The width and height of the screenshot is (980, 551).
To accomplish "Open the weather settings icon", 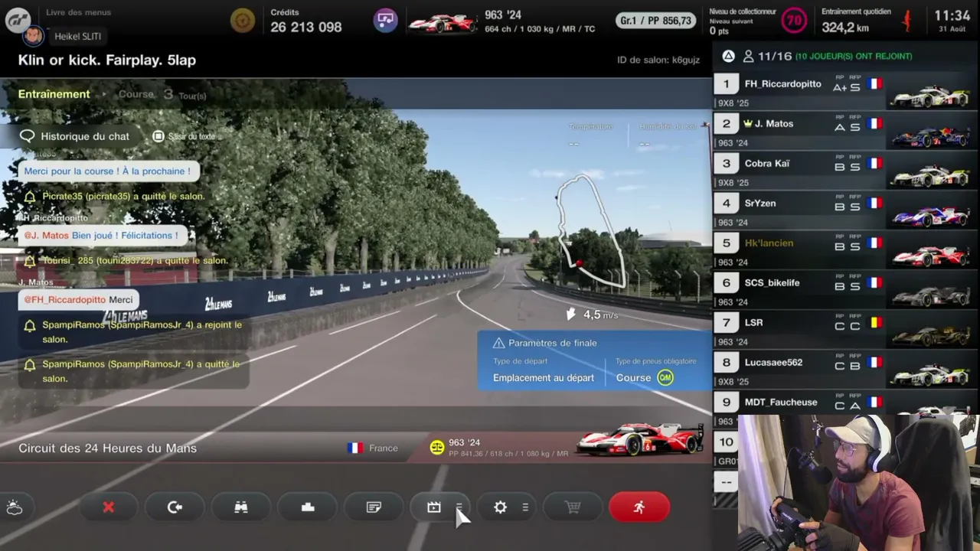I will pyautogui.click(x=15, y=507).
